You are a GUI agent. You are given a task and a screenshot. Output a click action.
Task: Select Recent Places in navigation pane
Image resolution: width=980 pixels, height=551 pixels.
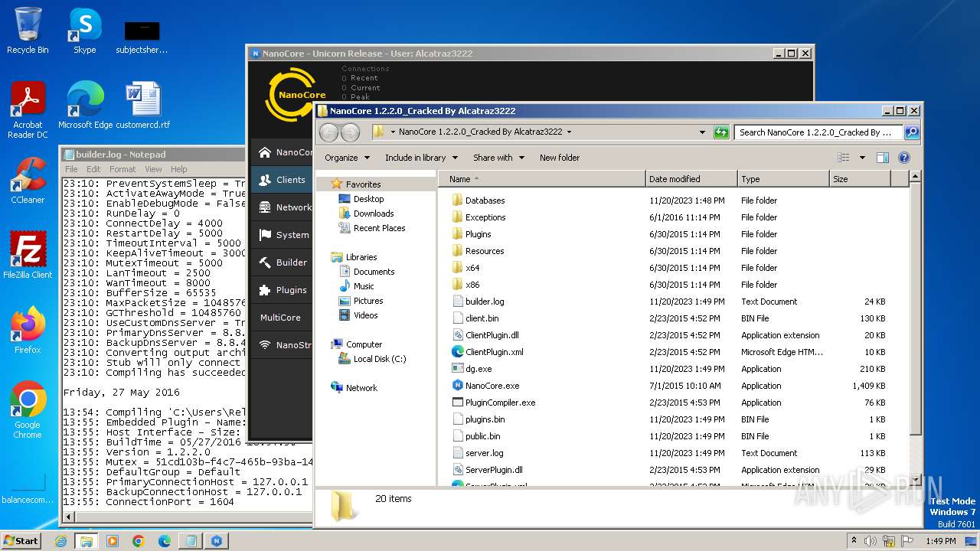(x=379, y=228)
